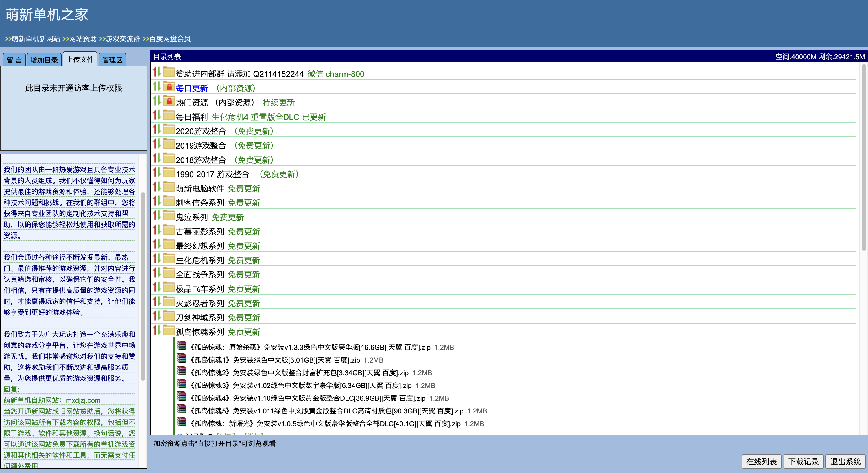This screenshot has width=868, height=473.
Task: Toggle the sort arrows on the 极品飞车系列 row
Action: tap(157, 288)
